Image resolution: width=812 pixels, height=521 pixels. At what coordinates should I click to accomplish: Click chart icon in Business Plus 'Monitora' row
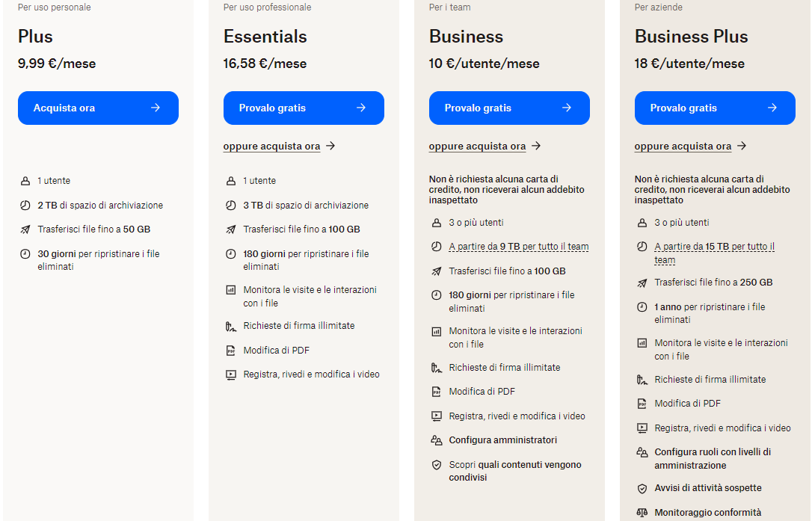coord(642,343)
